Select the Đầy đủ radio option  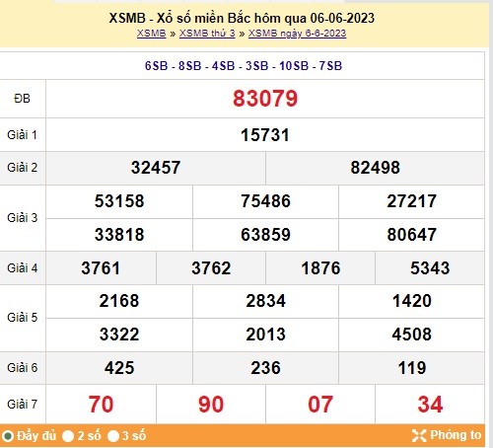pos(8,436)
